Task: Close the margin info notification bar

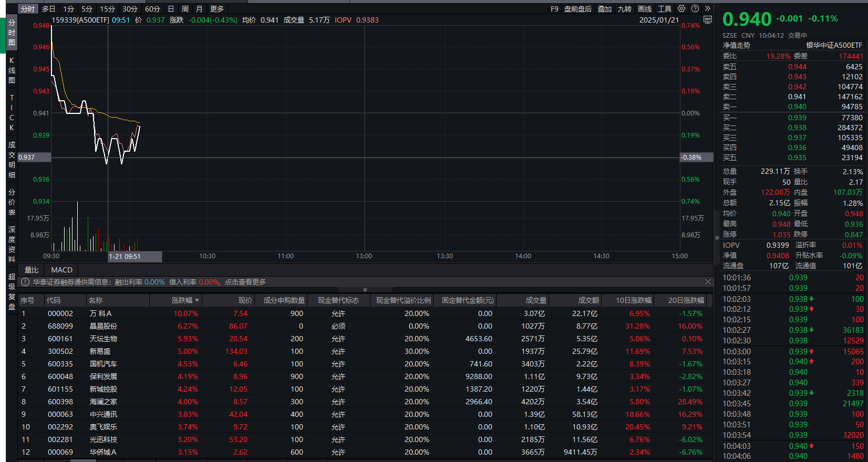Action: [708, 282]
